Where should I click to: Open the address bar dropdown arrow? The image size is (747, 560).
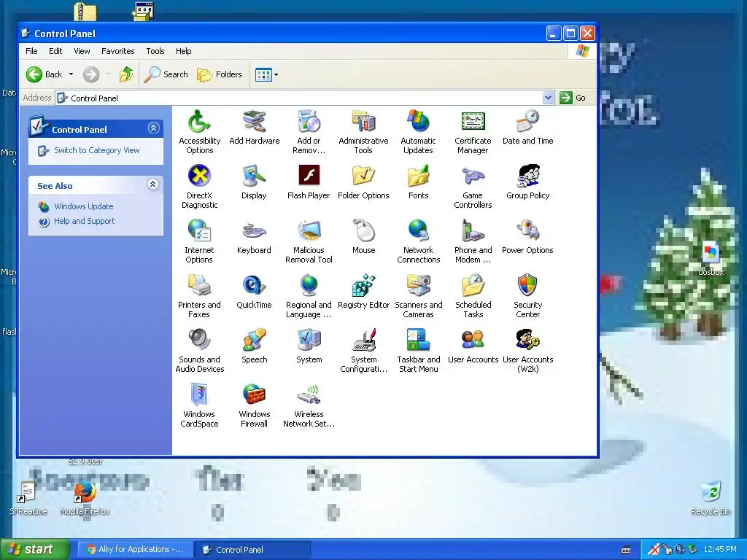click(548, 98)
